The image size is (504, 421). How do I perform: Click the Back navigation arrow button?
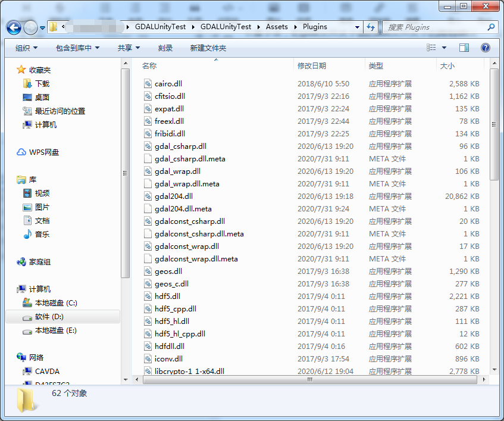(x=14, y=27)
